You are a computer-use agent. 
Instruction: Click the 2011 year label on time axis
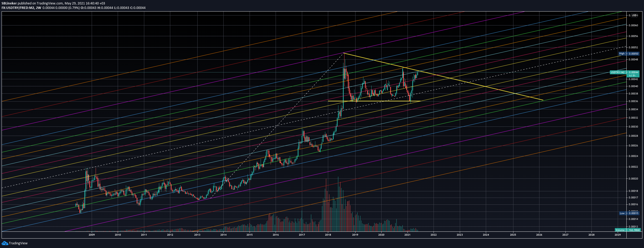(144, 235)
